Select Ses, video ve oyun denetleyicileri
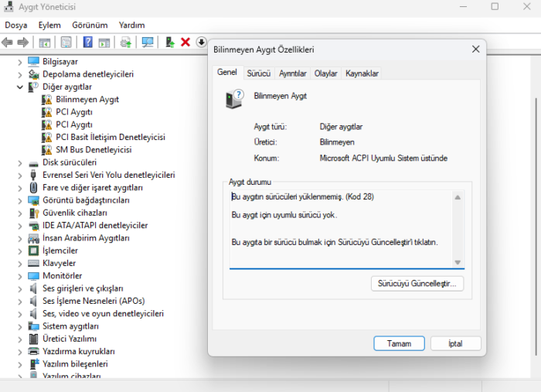Screen dimensions: 541x392 click(103, 314)
